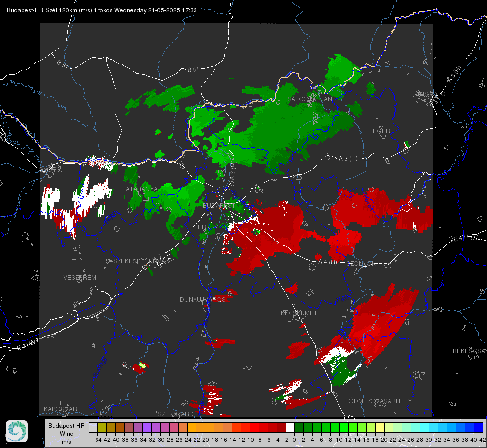The image size is (487, 448).
Task: Click the 0 legend value
Action: pyautogui.click(x=294, y=440)
